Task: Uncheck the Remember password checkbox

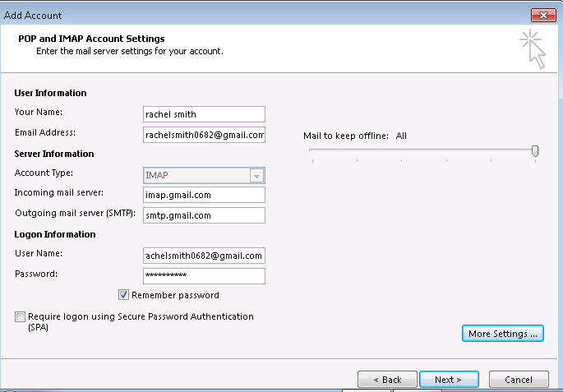Action: 123,295
